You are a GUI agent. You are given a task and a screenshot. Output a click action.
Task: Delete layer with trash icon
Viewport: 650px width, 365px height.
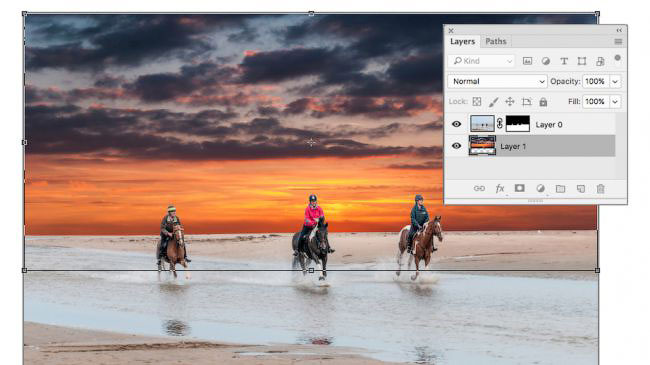tap(600, 189)
